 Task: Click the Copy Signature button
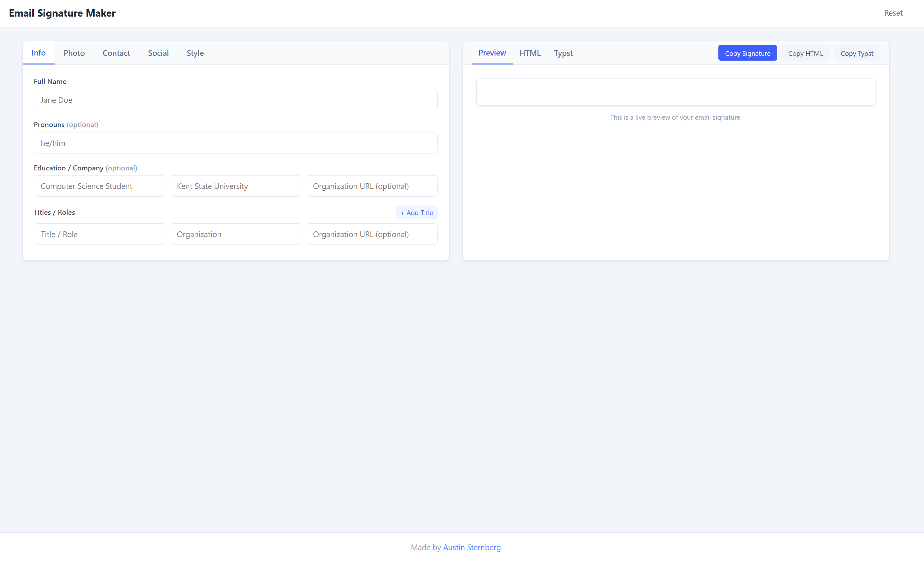pos(747,53)
